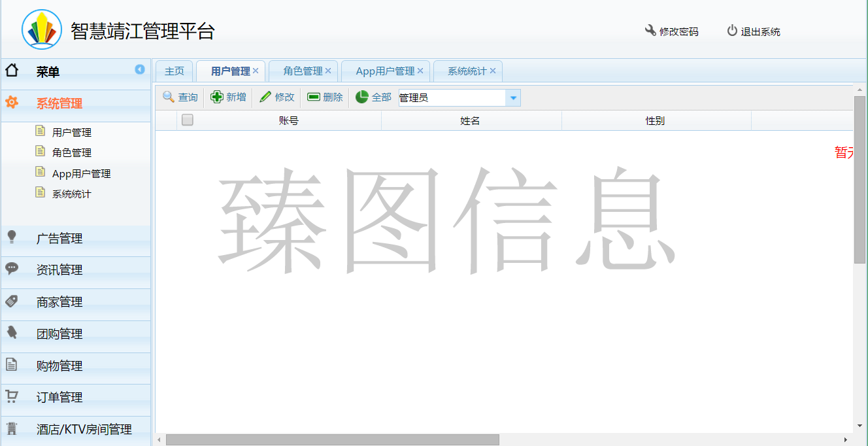The height and width of the screenshot is (446, 868).
Task: Open 角色管理 in the sidebar tree
Action: (72, 152)
